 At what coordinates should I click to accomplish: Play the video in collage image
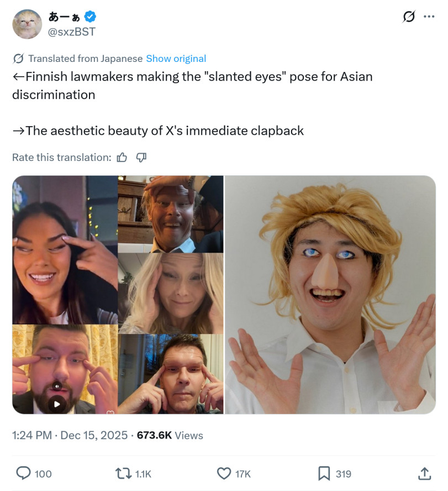point(57,404)
